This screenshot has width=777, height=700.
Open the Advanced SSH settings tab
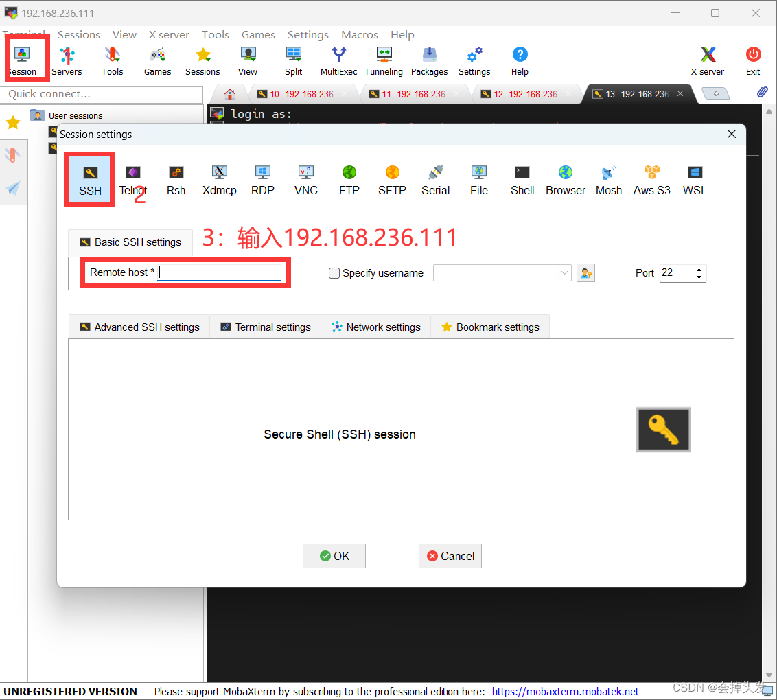click(139, 327)
